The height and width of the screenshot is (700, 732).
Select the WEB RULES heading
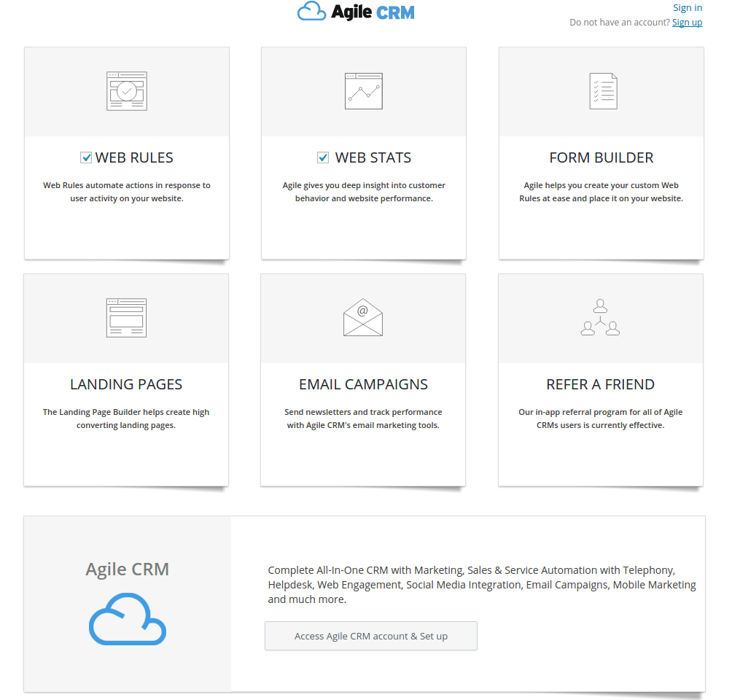point(134,157)
